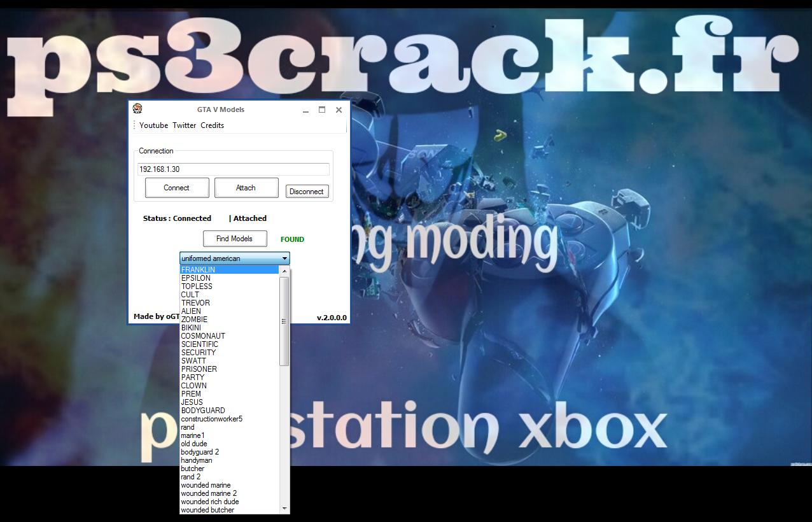The image size is (812, 522).
Task: Click the Connect button
Action: pos(177,188)
